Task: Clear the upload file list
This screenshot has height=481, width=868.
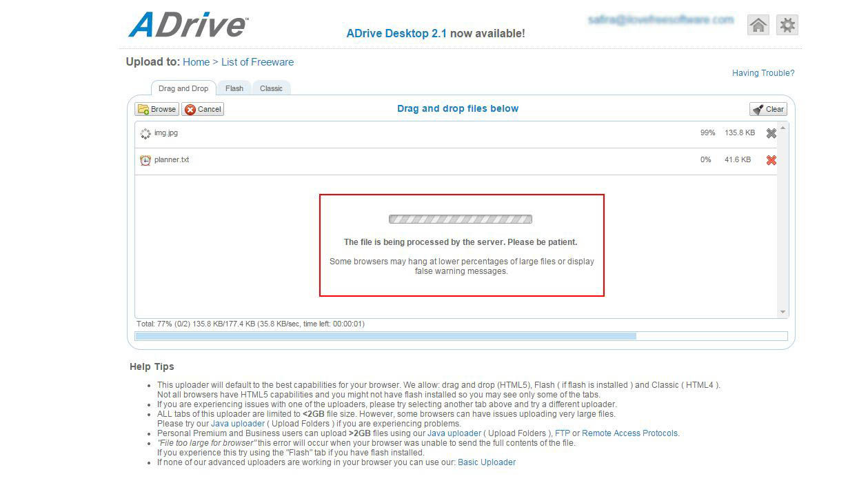Action: [768, 109]
